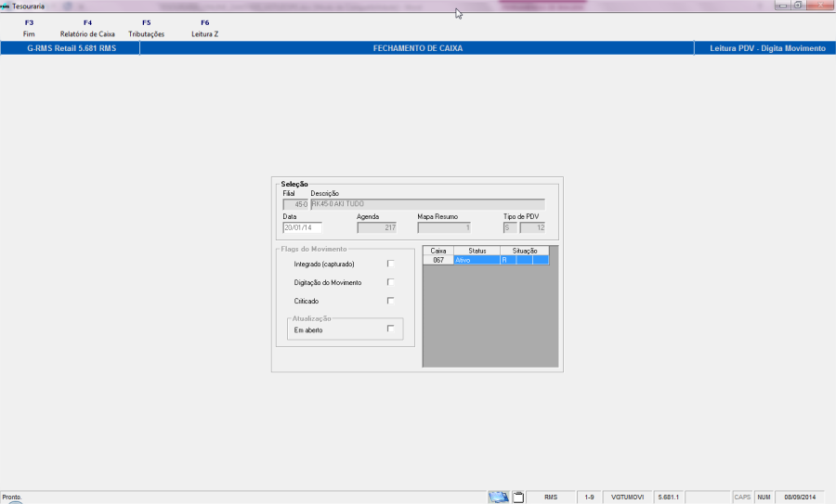Click the RMS status bar entry
This screenshot has width=836, height=504.
(x=551, y=498)
